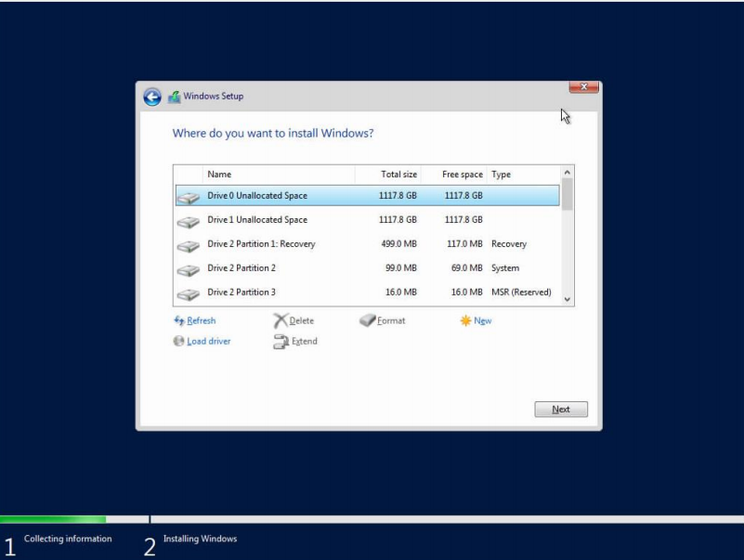
Task: Select Drive 0 Unallocated Space
Action: (x=367, y=196)
